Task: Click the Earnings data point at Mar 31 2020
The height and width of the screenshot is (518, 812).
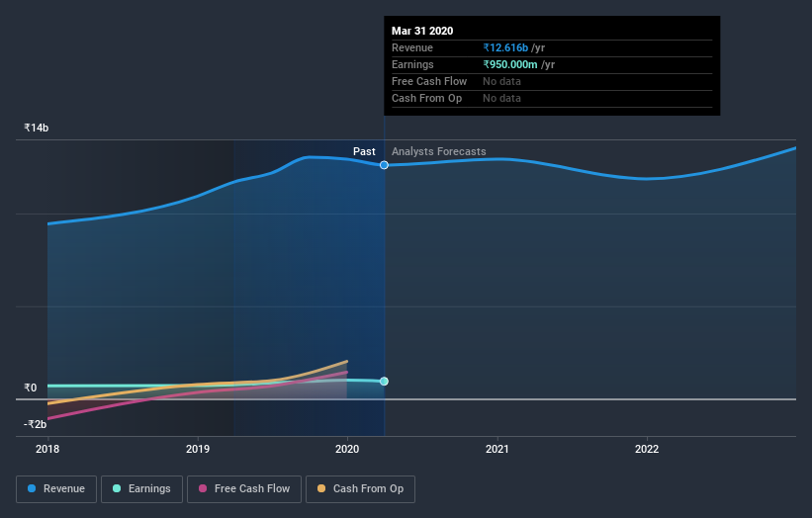Action: [x=384, y=382]
